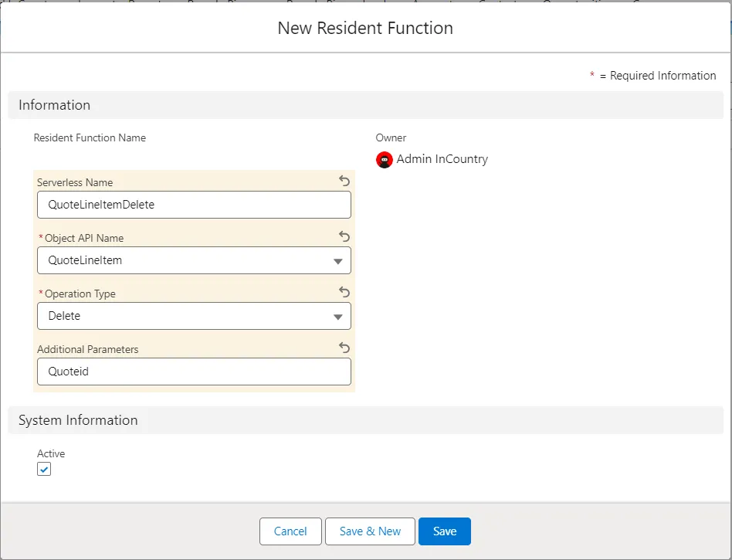
Task: Click into the Additional Parameters input containing Quoteid
Action: 194,372
